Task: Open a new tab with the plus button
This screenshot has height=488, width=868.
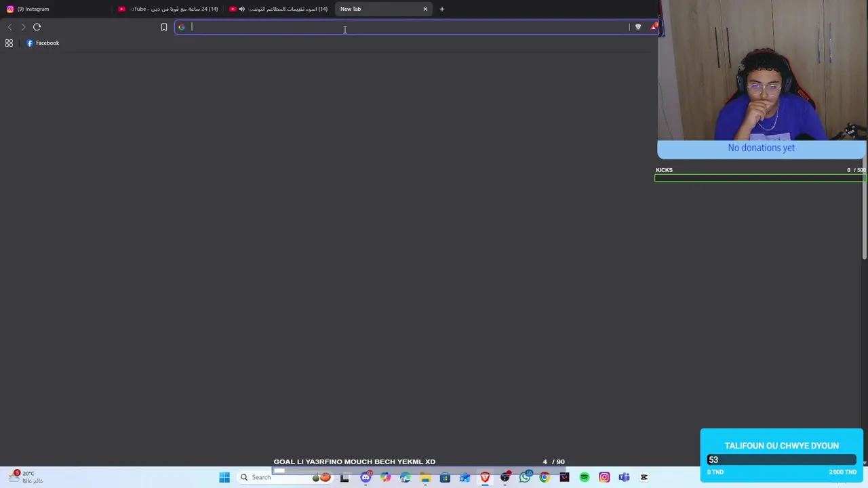Action: (441, 9)
